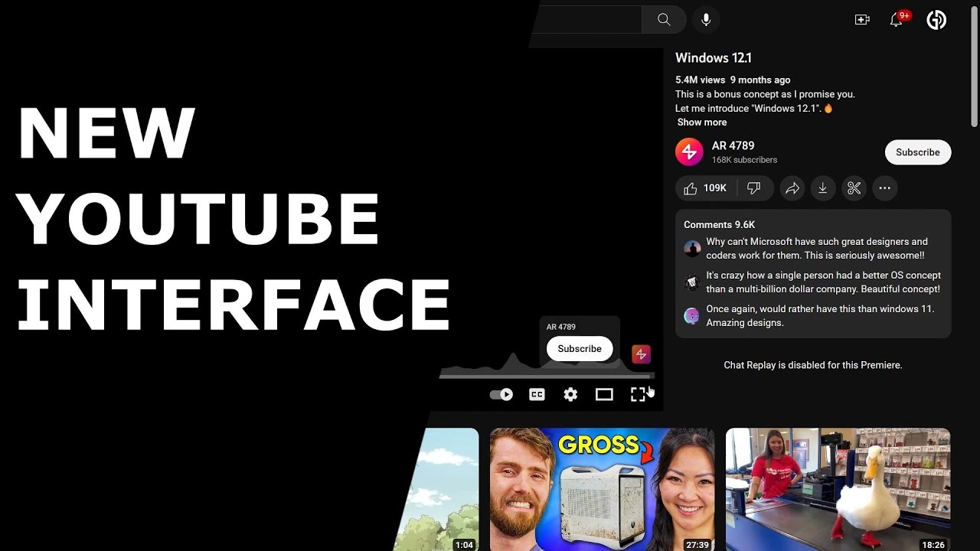The height and width of the screenshot is (551, 980).
Task: Like the Windows 12.1 video
Action: pos(705,188)
